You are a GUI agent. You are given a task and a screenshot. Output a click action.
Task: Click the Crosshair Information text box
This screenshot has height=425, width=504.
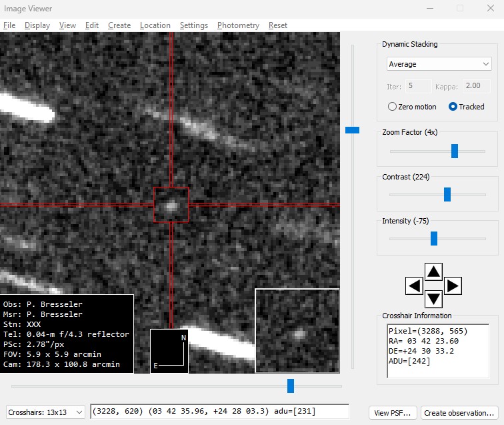pos(438,351)
